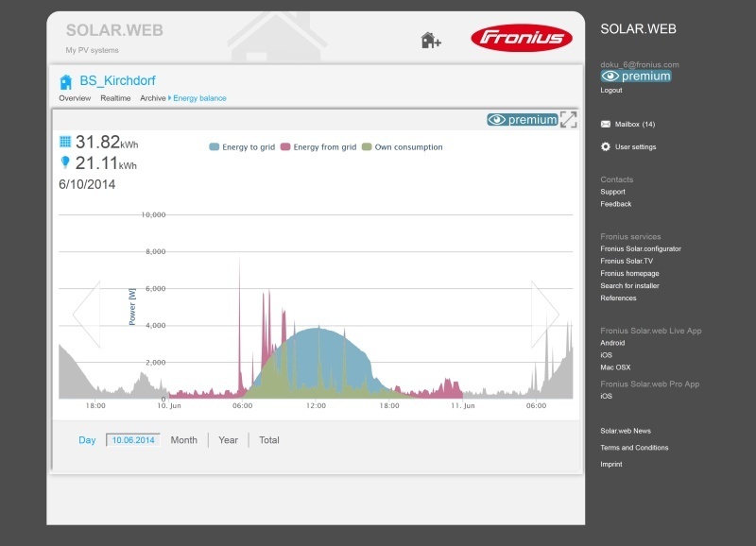
Task: Click the 21.11 kWh consumption value
Action: pos(106,163)
